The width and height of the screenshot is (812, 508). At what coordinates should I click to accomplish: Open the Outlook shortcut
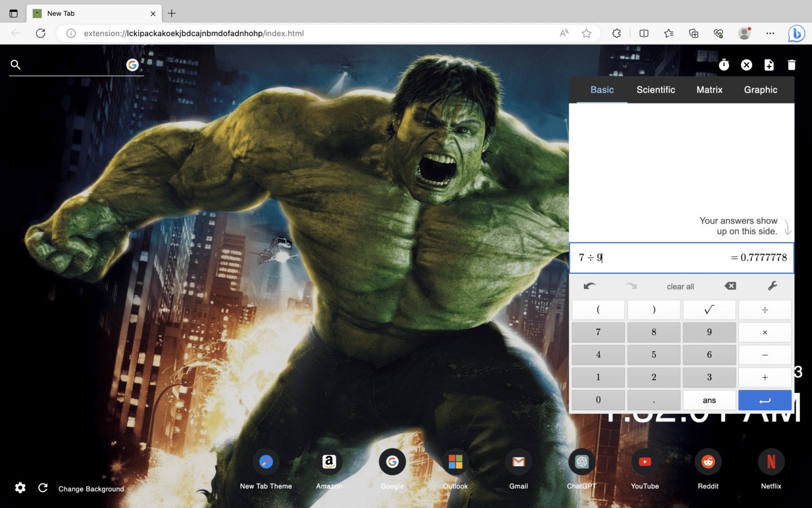tap(455, 462)
